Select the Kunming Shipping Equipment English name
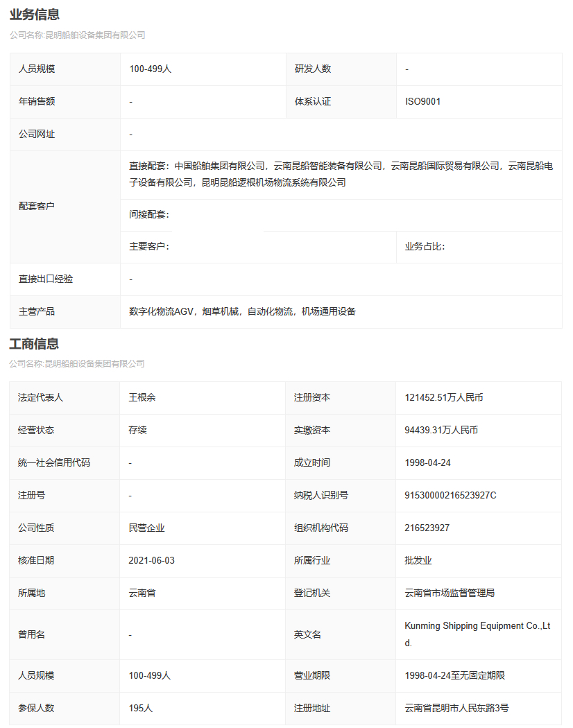This screenshot has height=728, width=573. 477,634
